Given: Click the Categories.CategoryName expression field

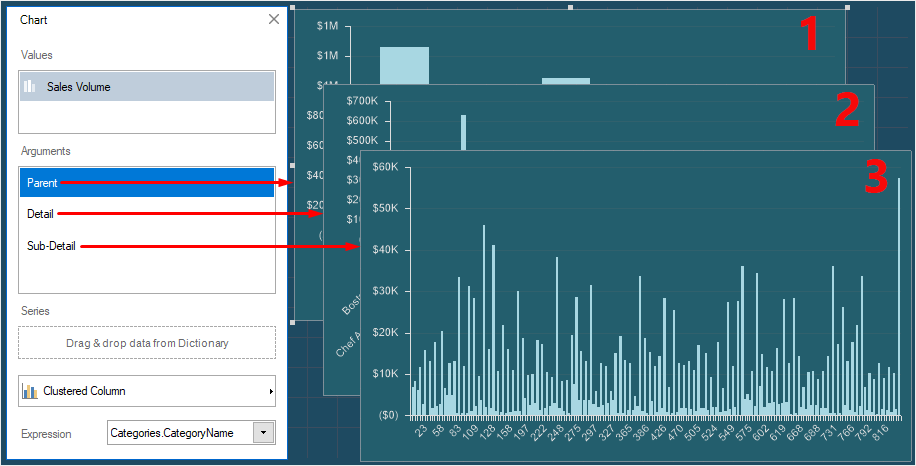Looking at the screenshot, I should [x=180, y=433].
